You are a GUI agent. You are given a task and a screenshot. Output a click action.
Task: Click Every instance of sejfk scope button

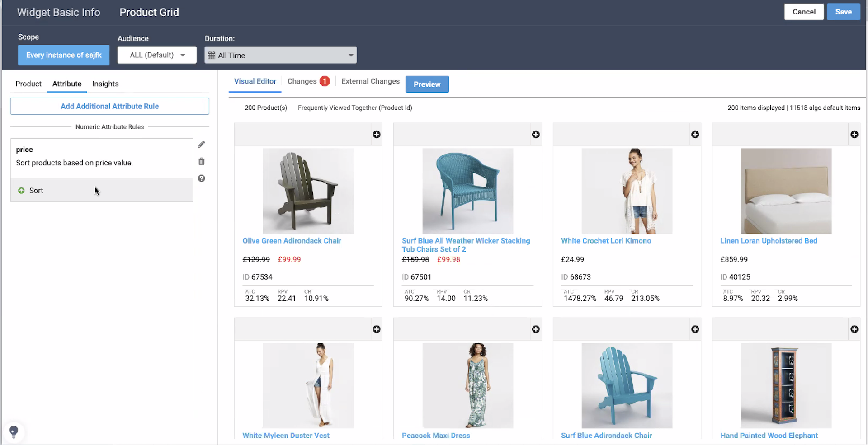coord(64,55)
